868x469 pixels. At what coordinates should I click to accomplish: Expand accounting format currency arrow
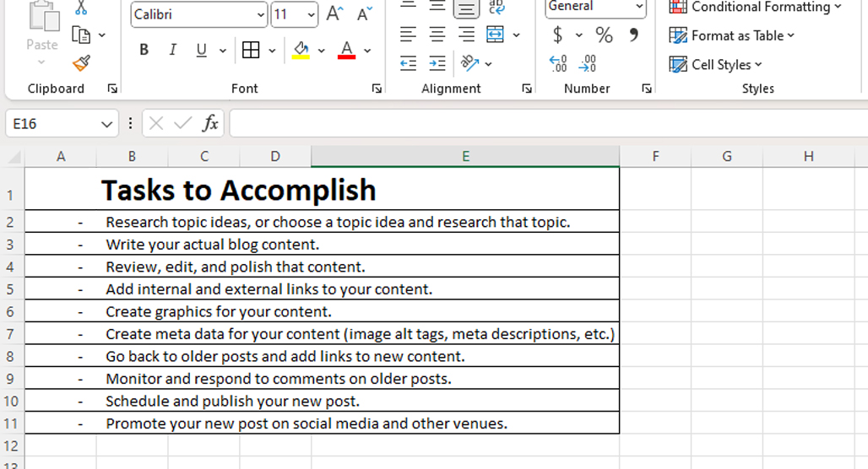(x=578, y=35)
